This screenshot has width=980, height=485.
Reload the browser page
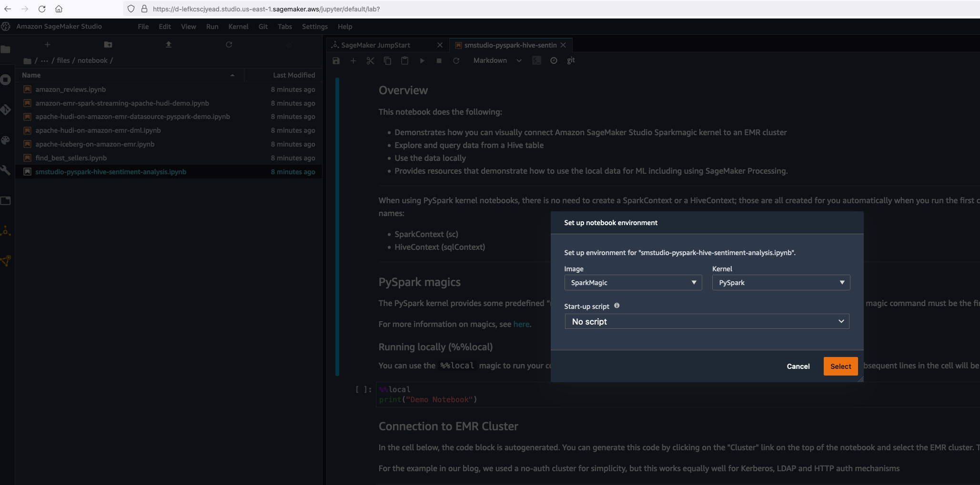(42, 9)
